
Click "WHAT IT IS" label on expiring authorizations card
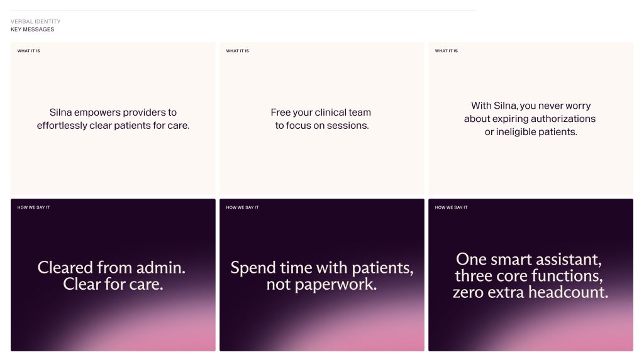coord(446,51)
